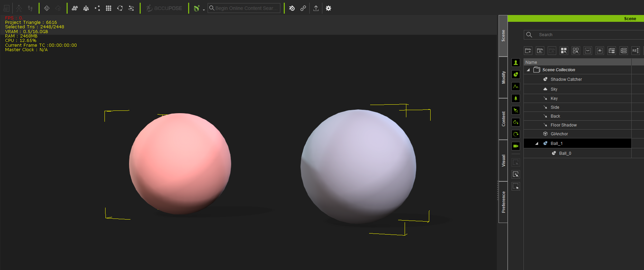The image size is (644, 270).
Task: Click the circular nodes loop icon
Action: click(x=120, y=8)
